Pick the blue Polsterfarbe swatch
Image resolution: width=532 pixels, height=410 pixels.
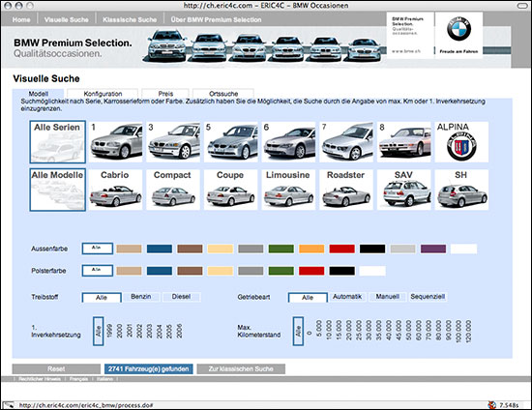coord(160,271)
